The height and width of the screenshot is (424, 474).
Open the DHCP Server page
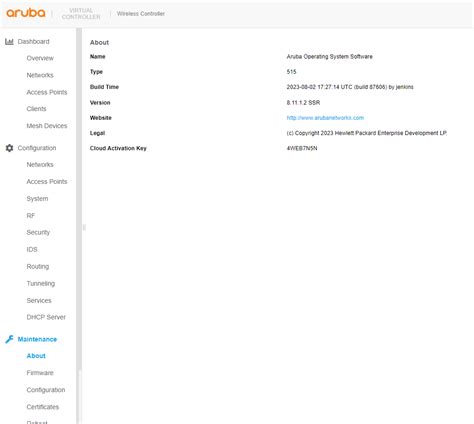(46, 317)
